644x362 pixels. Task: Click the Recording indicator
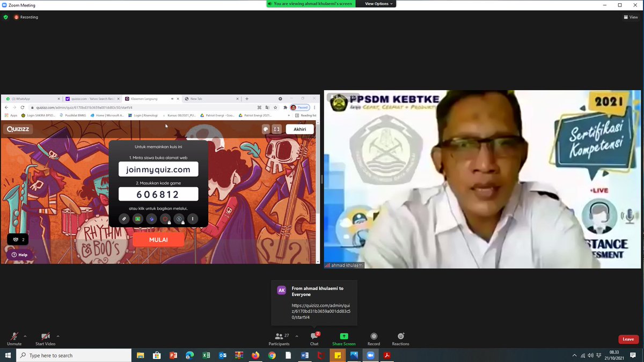(26, 17)
